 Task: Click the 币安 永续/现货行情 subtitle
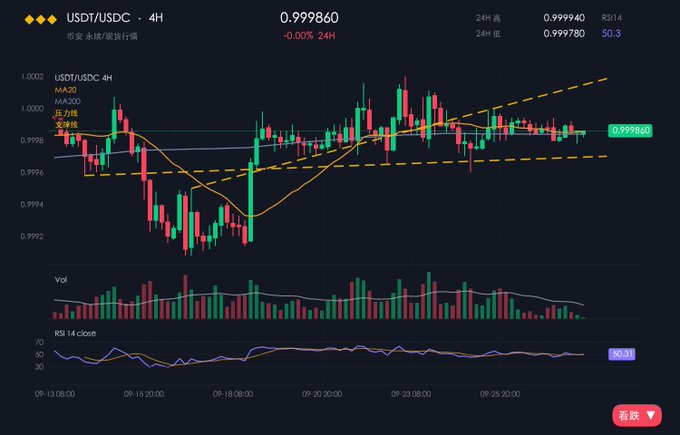[x=102, y=36]
